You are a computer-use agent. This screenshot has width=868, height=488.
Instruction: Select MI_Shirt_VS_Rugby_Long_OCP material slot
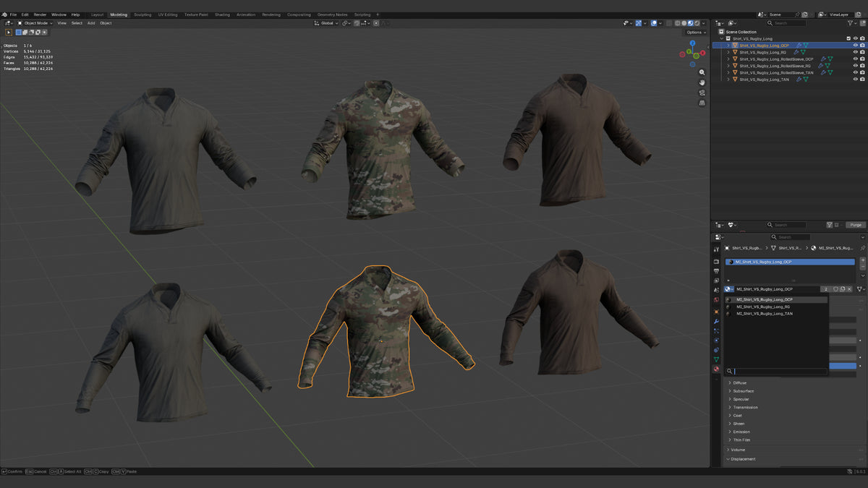790,262
